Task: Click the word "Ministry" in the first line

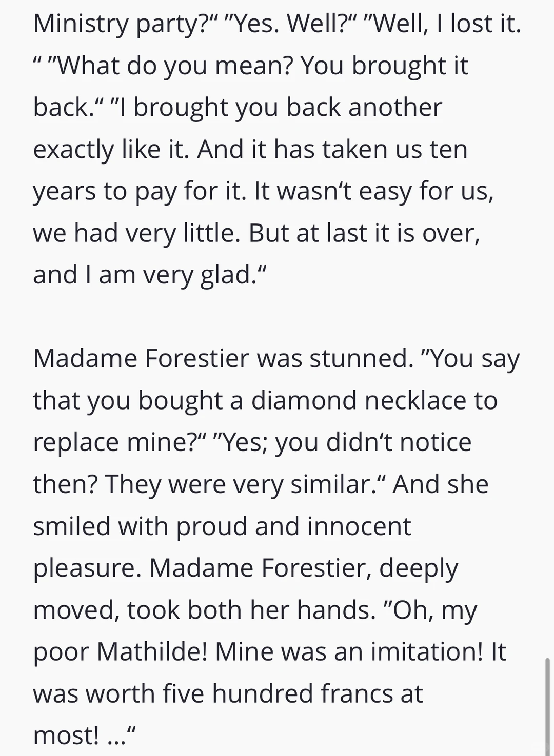Action: point(81,24)
